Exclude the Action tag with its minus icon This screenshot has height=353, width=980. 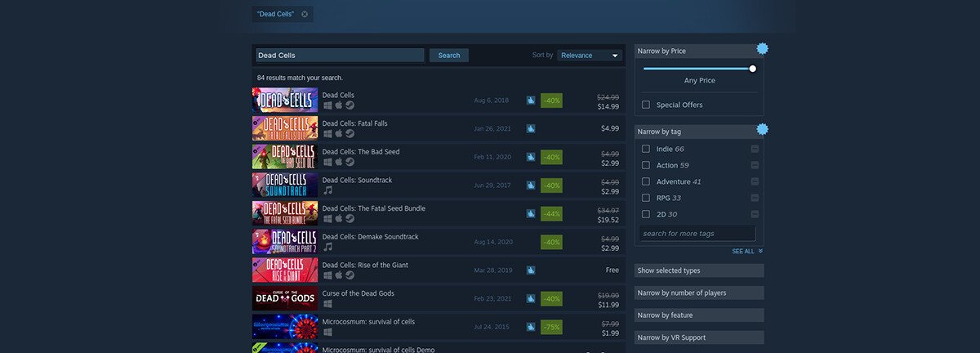coord(755,165)
